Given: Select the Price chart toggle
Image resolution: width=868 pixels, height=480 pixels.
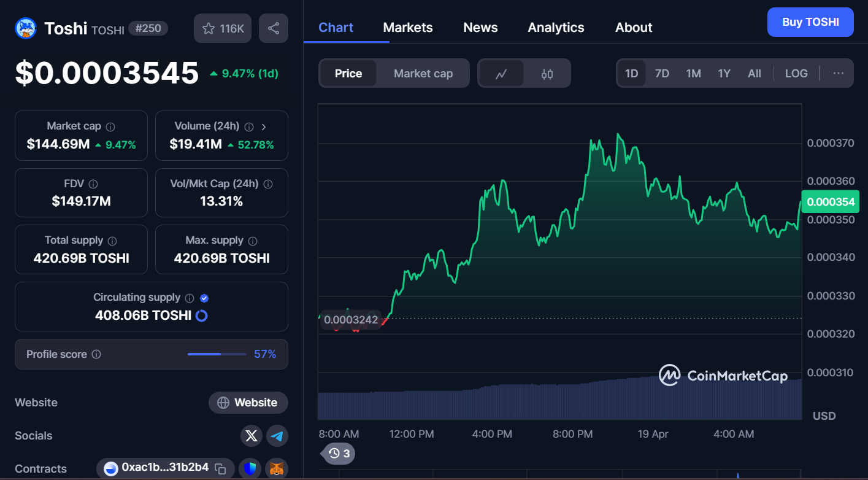Looking at the screenshot, I should click(348, 74).
